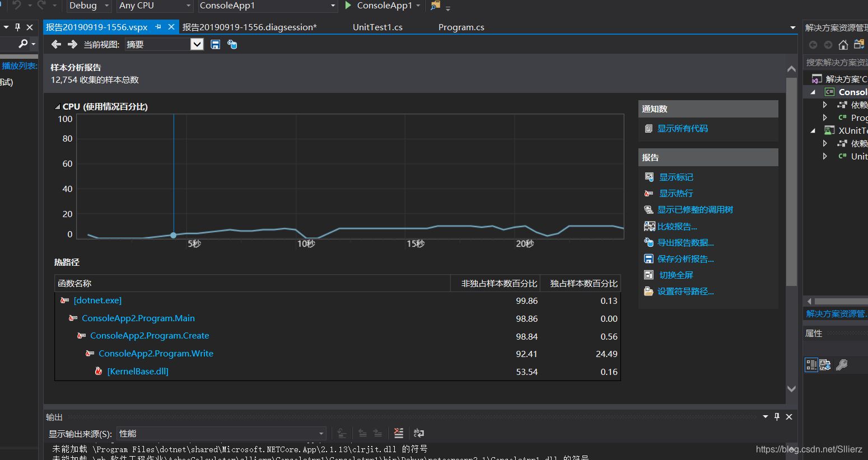Screen dimensions: 868x460
Task: Click the Solution Explorer search field
Action: [836, 62]
